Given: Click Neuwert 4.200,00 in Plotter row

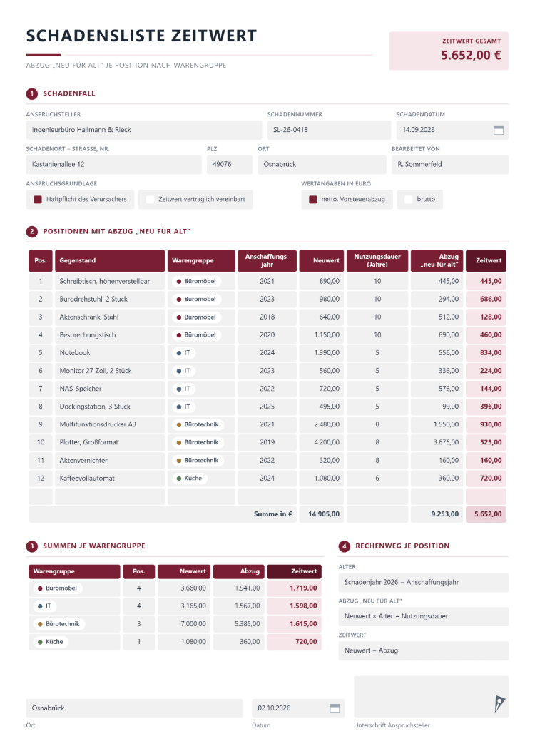Looking at the screenshot, I should [x=322, y=443].
